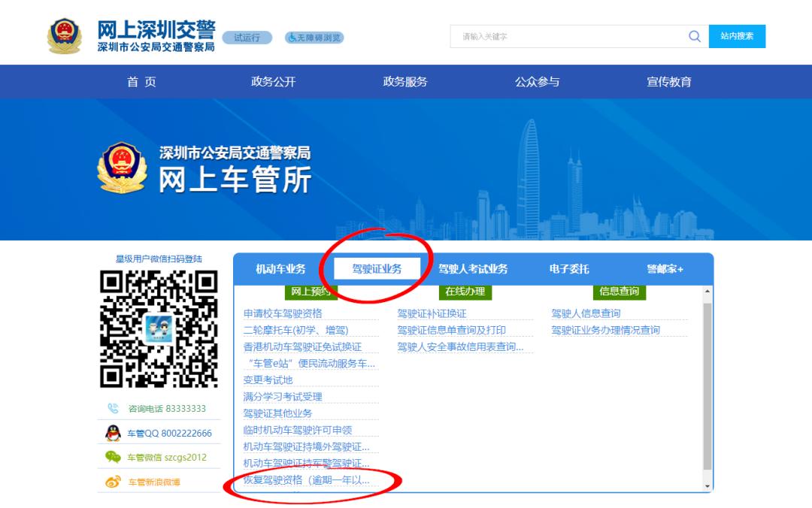This screenshot has width=812, height=508.
Task: Click the police badge logo in header
Action: click(65, 36)
